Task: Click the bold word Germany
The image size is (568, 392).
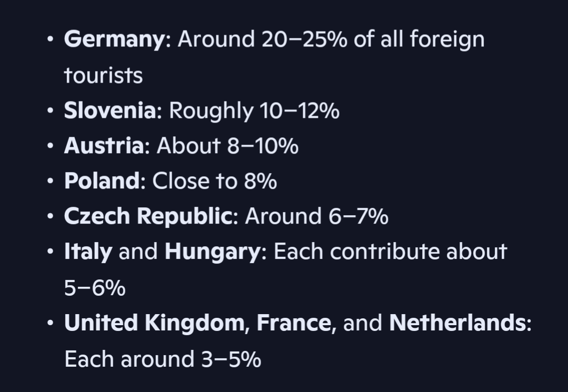Action: pos(114,39)
